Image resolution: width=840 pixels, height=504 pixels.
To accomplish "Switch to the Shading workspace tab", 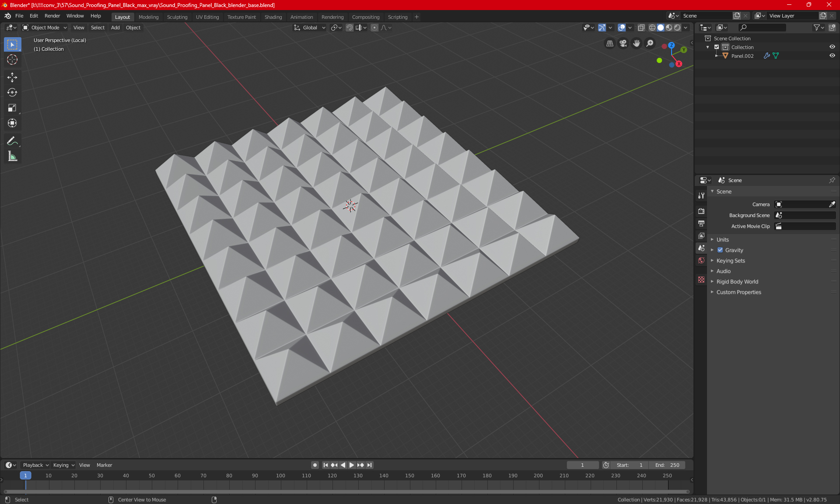I will tap(273, 17).
